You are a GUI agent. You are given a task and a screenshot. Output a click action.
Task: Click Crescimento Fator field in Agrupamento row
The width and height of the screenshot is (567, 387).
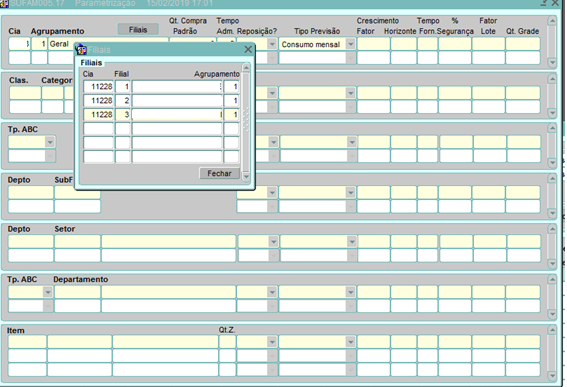coord(373,44)
